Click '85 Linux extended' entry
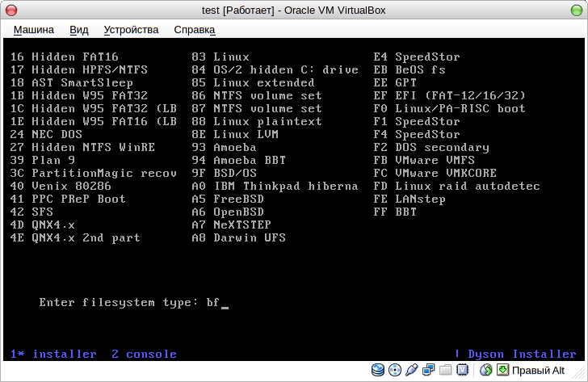The height and width of the screenshot is (382, 588). 253,82
